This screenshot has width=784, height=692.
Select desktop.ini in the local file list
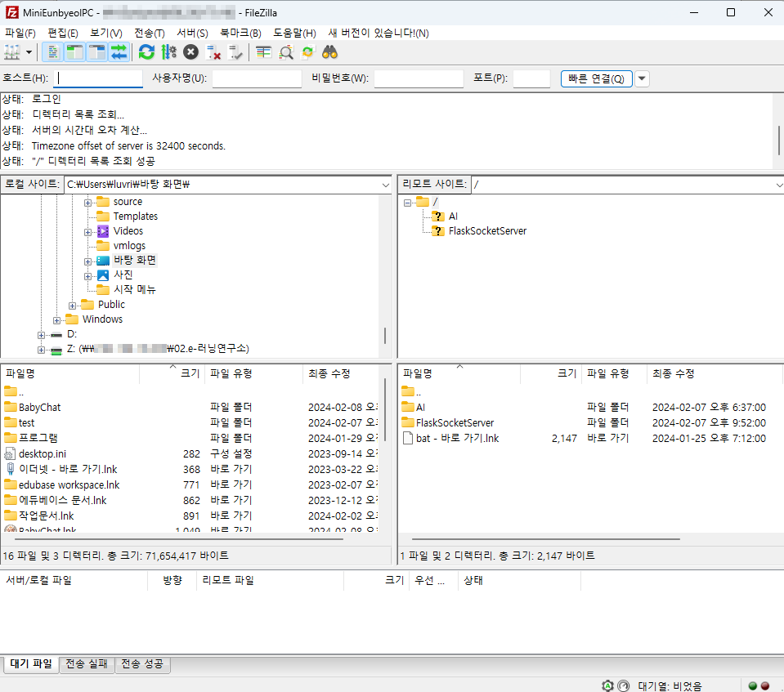point(42,453)
